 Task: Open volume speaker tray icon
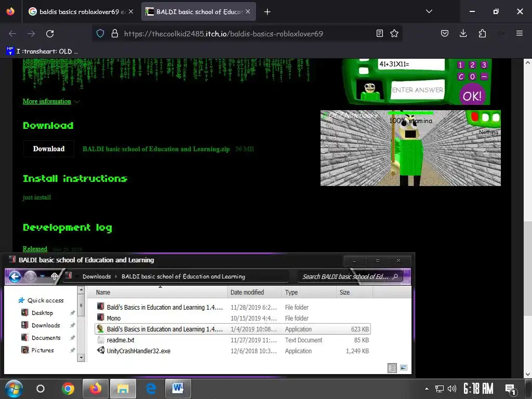pos(452,389)
